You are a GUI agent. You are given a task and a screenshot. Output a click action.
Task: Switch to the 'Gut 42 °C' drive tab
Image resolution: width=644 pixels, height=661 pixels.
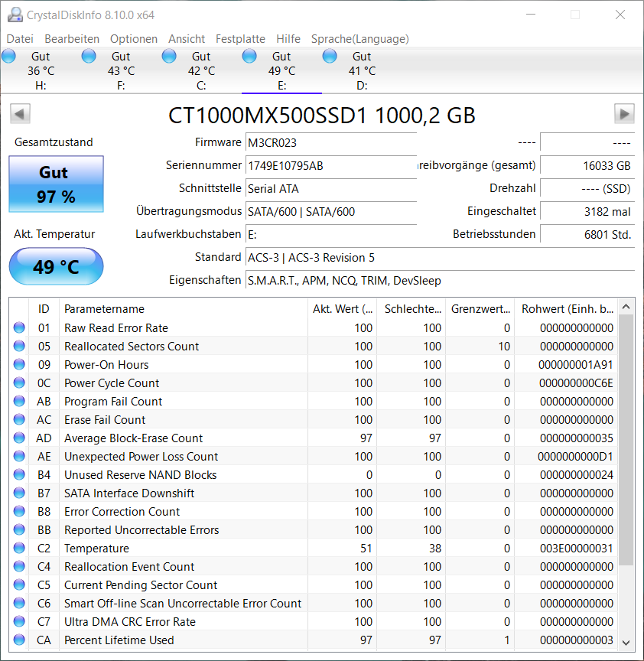pos(201,70)
